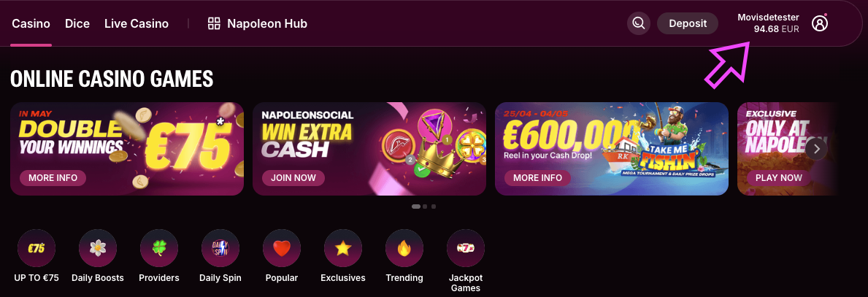
Task: Select the Popular heart icon
Action: (x=282, y=248)
